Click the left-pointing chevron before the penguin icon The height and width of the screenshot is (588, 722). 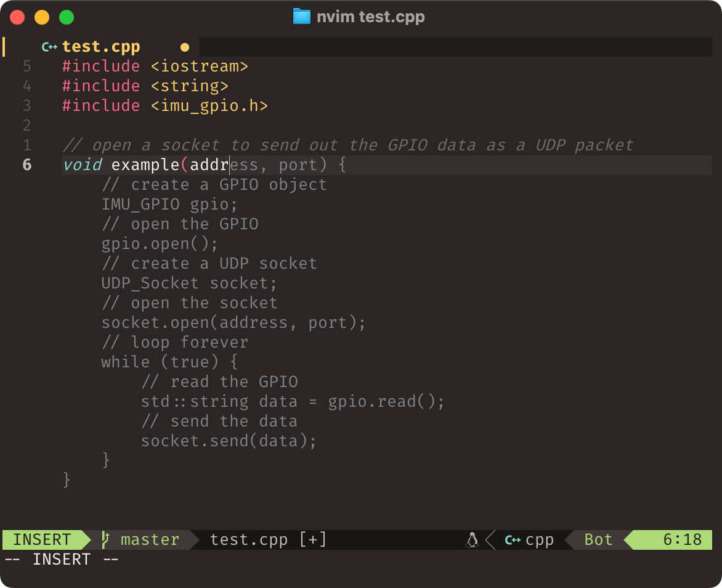pyautogui.click(x=490, y=539)
